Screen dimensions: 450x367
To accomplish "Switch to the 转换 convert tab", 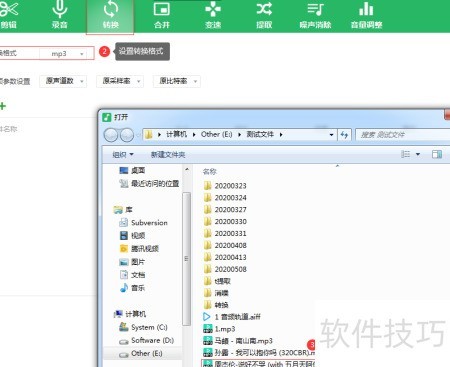I will 110,16.
